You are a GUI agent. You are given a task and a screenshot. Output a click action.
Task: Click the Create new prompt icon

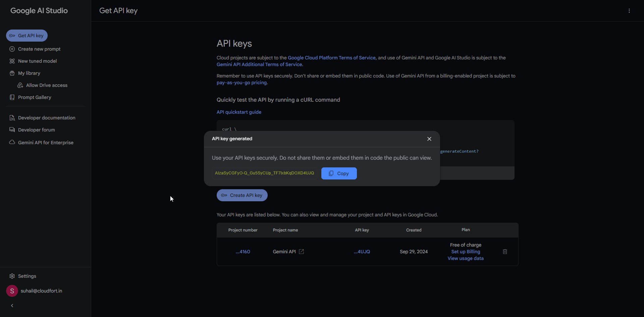coord(12,49)
